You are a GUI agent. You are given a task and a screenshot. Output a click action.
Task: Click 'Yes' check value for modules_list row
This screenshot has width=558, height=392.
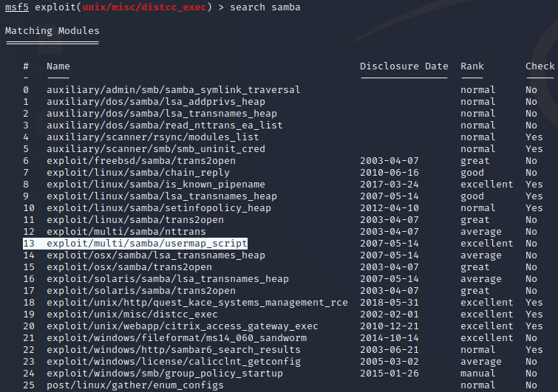click(534, 137)
